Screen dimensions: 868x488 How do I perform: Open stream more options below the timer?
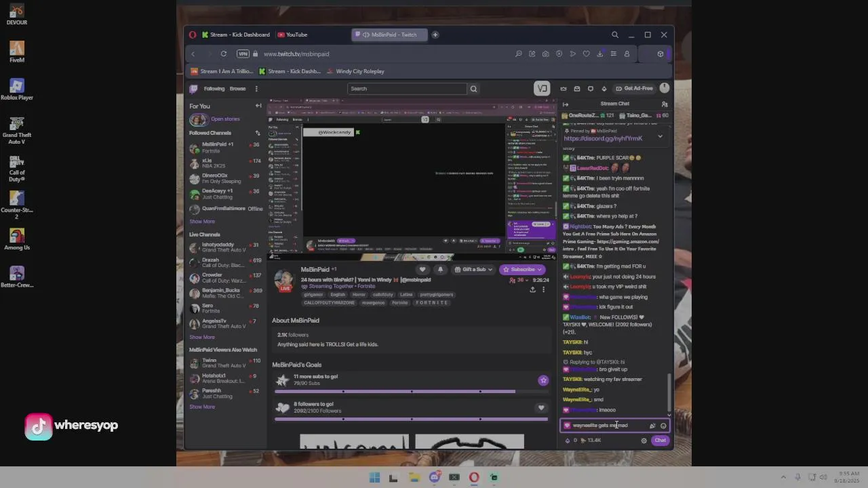[542, 289]
